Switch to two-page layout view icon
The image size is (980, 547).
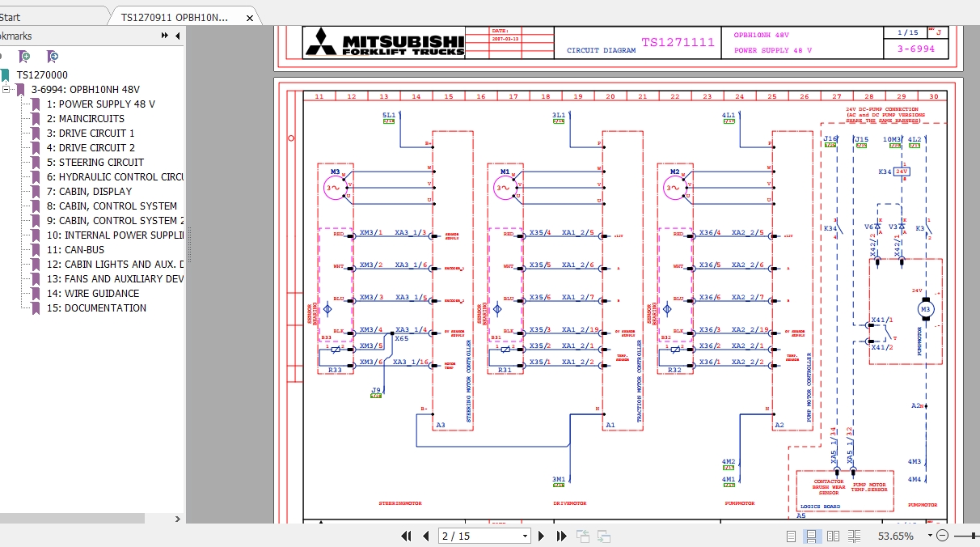(x=833, y=536)
